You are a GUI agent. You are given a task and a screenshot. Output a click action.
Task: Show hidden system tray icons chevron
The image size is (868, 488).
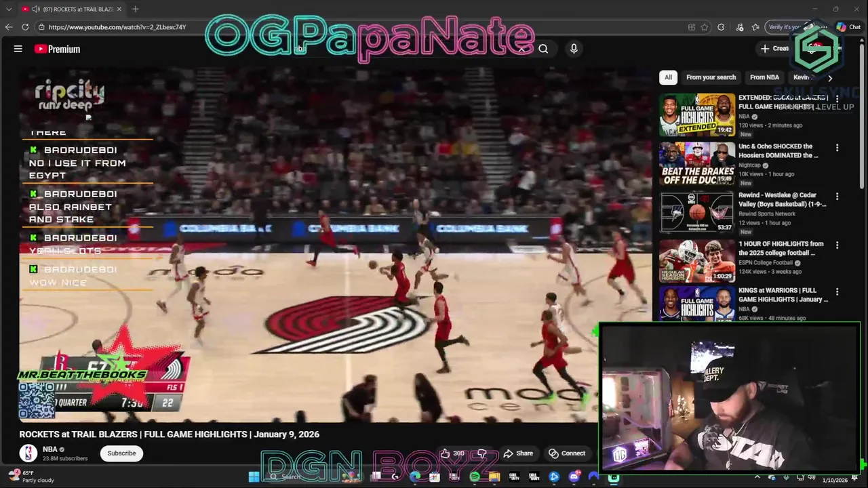[757, 477]
